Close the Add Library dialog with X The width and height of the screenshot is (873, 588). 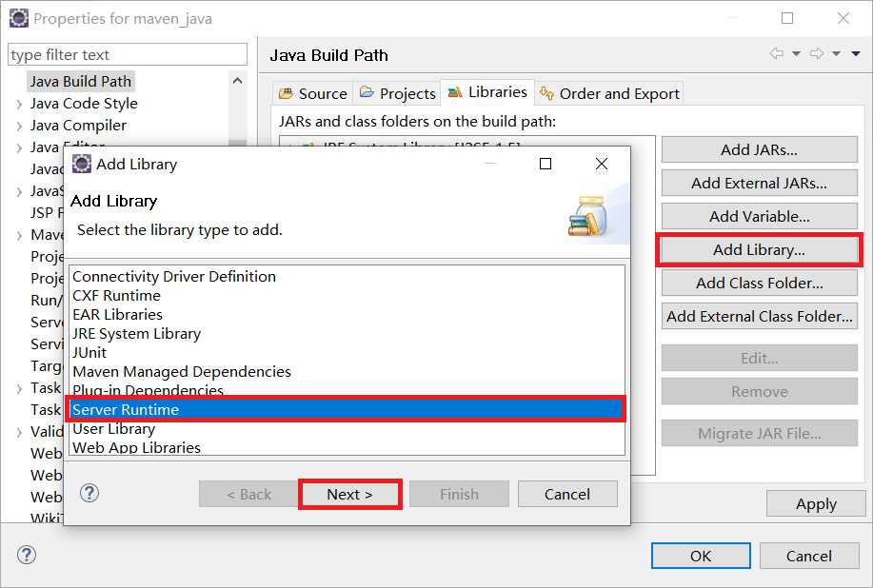(x=602, y=164)
